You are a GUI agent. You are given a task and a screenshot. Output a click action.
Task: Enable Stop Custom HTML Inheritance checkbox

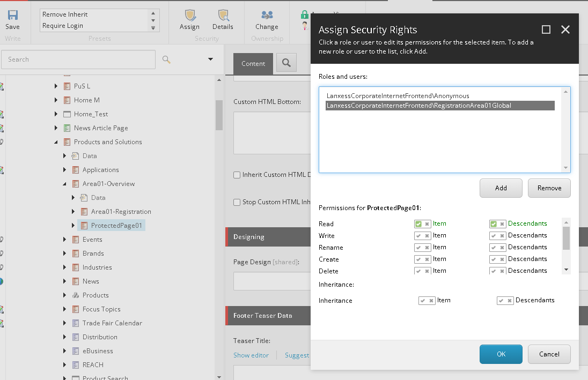coord(237,203)
